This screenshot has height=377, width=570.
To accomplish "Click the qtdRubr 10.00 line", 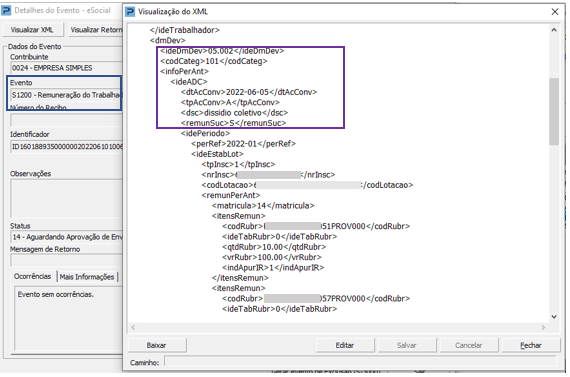I will (274, 247).
